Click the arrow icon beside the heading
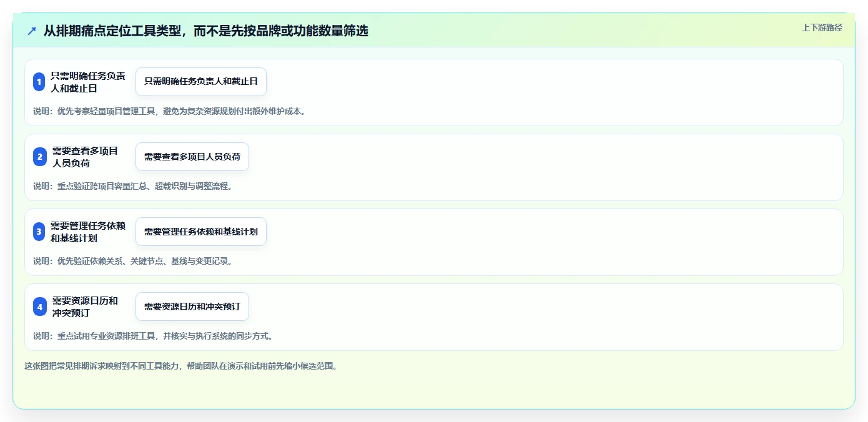This screenshot has width=868, height=422. pyautogui.click(x=32, y=31)
